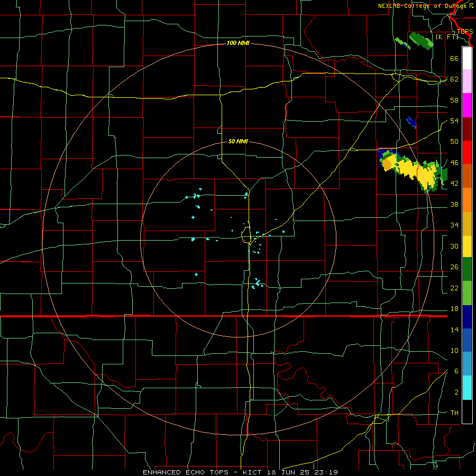Click the '6' scale label

click(456, 371)
